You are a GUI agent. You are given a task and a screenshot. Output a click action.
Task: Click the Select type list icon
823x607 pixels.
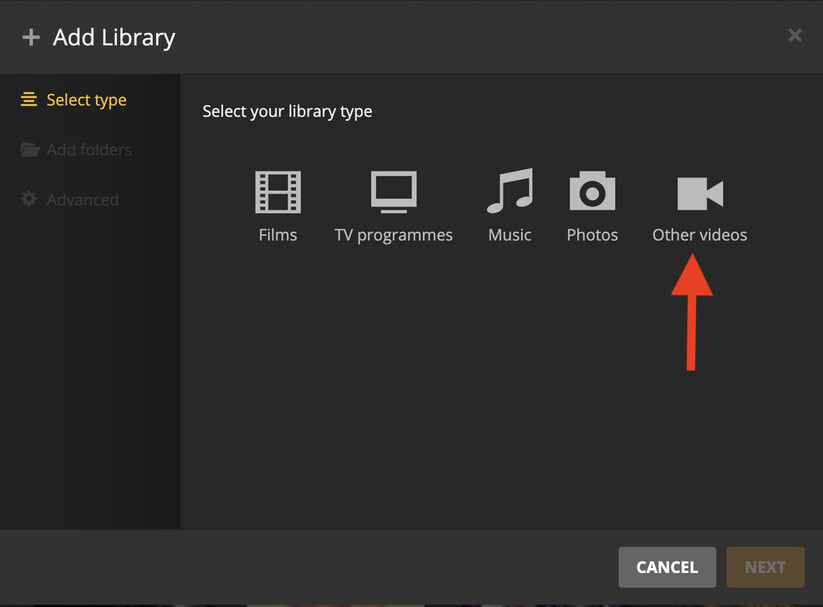pyautogui.click(x=29, y=99)
